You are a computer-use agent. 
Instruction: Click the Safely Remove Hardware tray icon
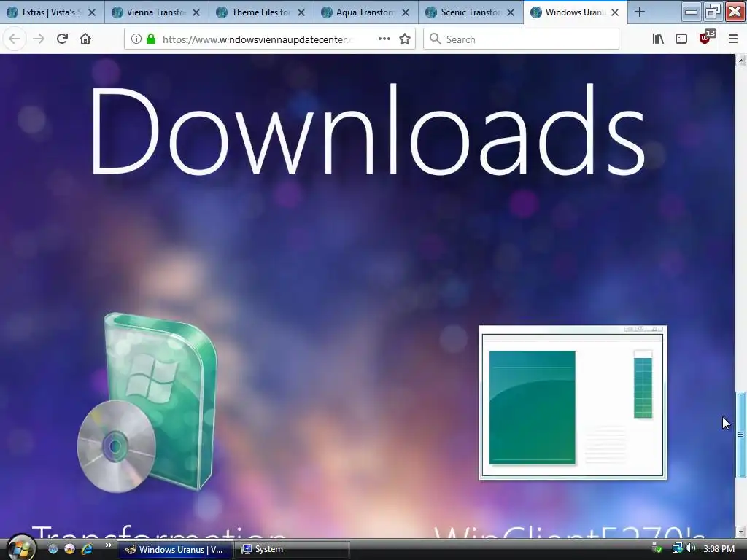point(657,548)
